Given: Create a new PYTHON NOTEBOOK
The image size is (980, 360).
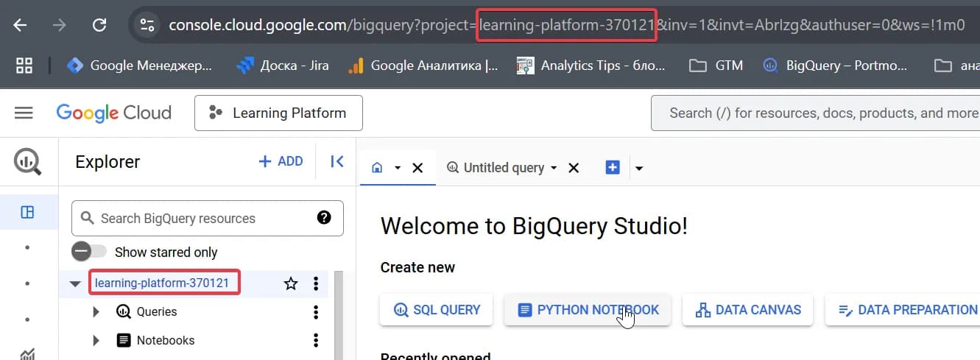Looking at the screenshot, I should [x=587, y=310].
